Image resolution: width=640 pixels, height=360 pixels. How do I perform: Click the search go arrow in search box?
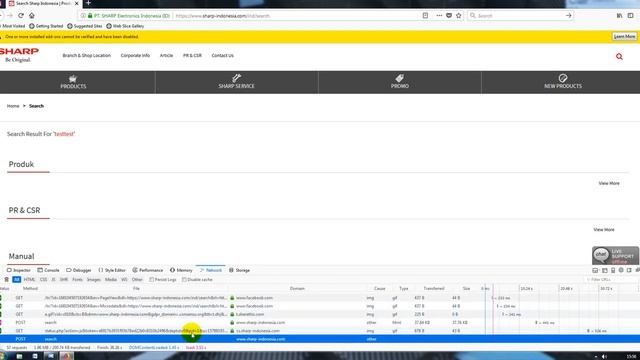coord(569,16)
